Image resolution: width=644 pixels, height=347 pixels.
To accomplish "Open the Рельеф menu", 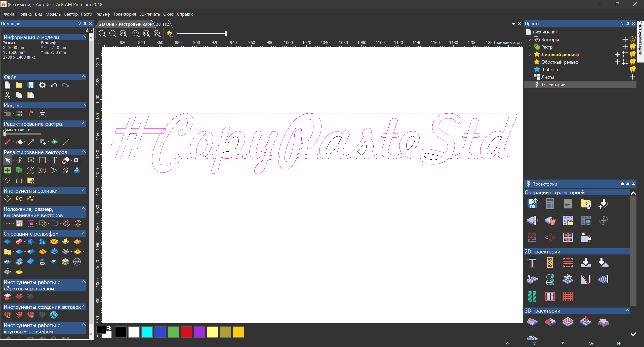I will tap(102, 14).
